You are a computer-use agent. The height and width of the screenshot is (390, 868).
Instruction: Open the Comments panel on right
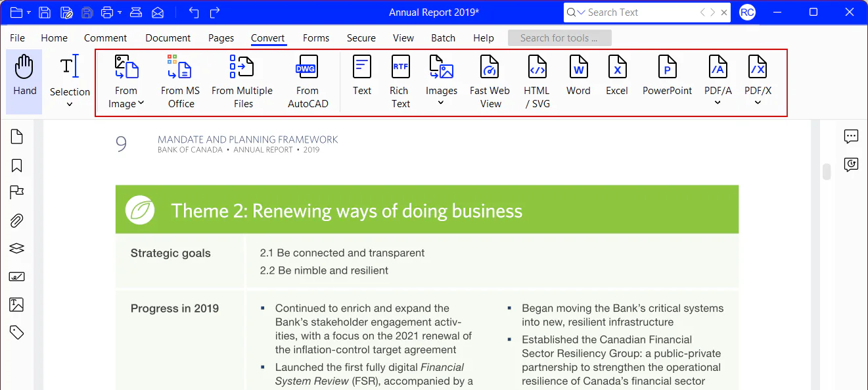pos(851,137)
